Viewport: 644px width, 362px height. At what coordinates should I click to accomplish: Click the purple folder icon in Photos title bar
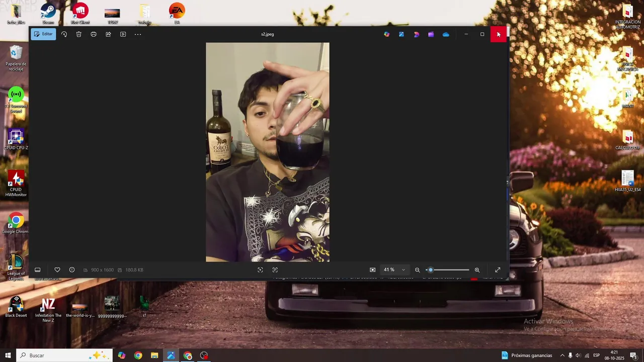pos(431,34)
